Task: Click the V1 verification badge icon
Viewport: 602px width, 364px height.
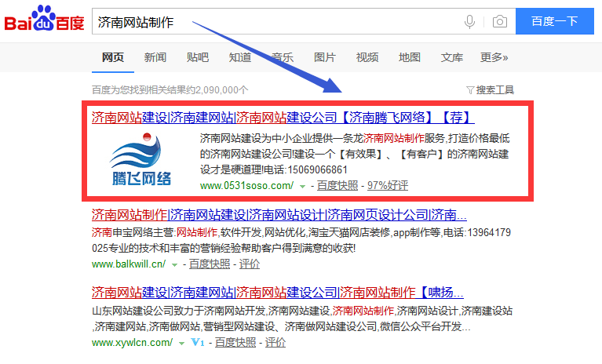Action: pyautogui.click(x=197, y=342)
